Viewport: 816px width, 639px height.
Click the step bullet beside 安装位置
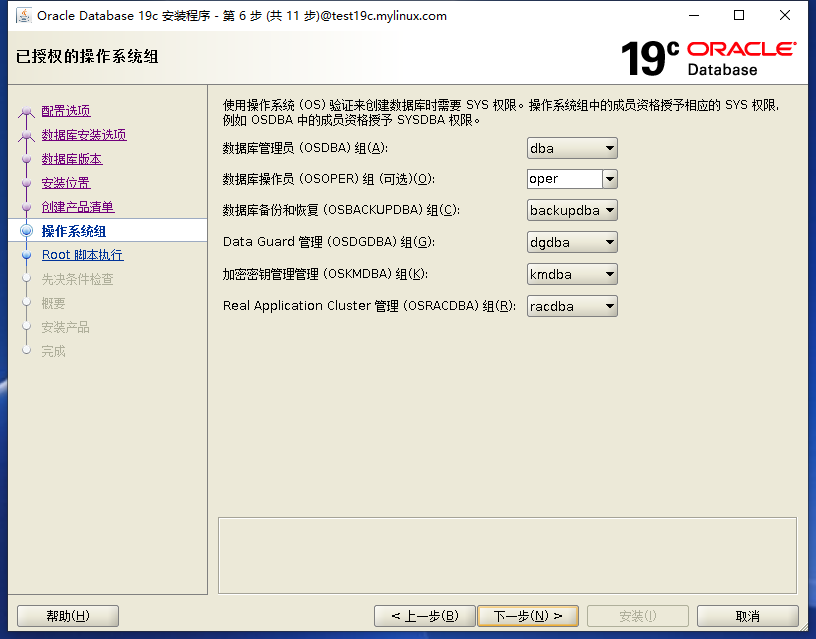click(x=27, y=183)
